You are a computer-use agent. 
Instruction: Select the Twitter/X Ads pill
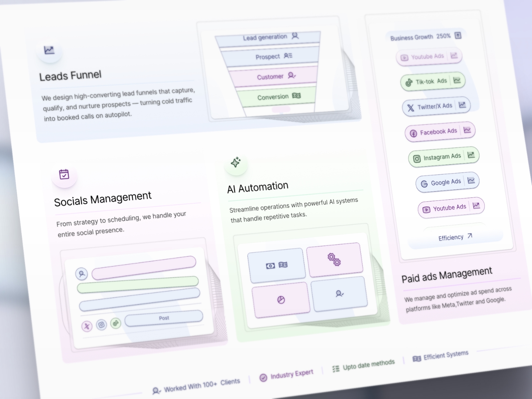(x=436, y=106)
